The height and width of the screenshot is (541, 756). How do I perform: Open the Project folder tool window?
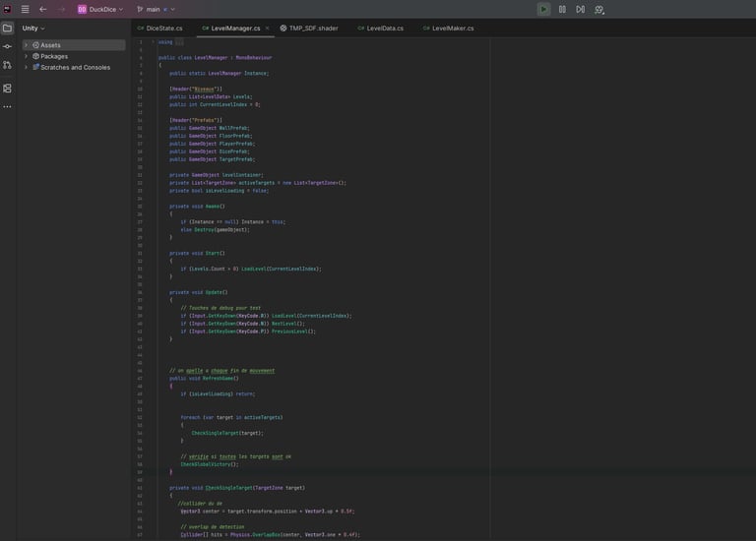click(x=7, y=28)
